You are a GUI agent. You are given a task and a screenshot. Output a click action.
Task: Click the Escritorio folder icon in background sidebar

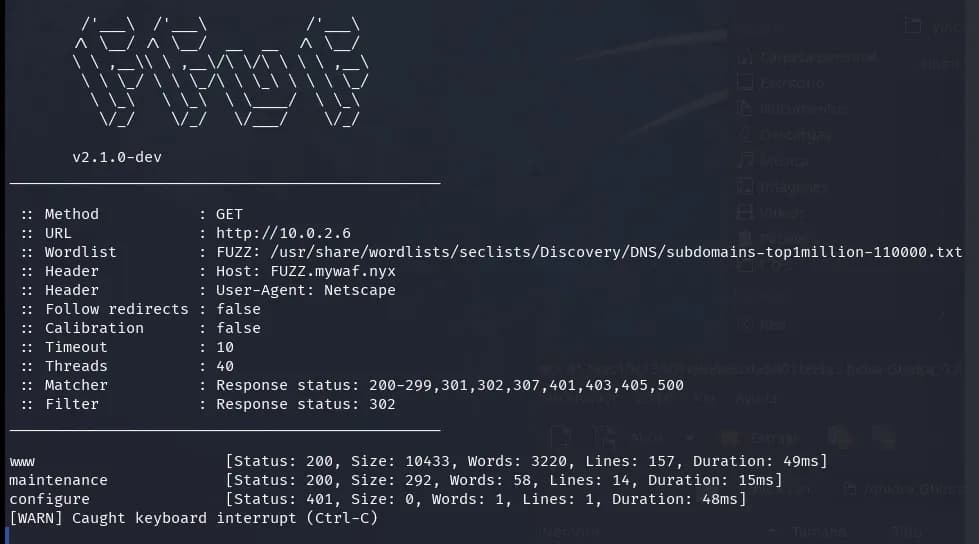(745, 82)
